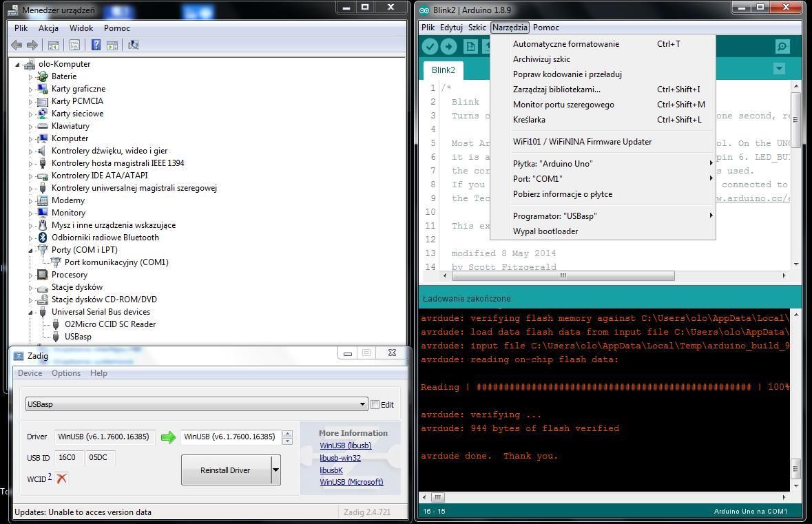Click Arduino Verify checkmark button

click(x=430, y=47)
